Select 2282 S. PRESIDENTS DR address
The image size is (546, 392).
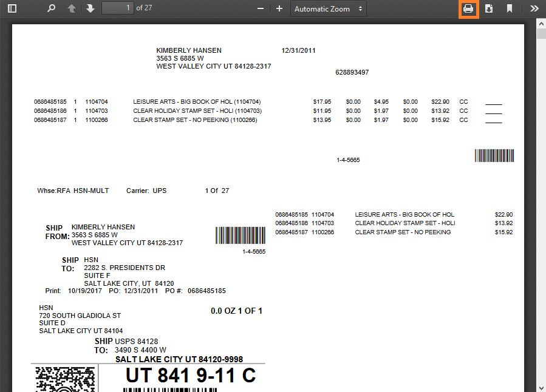coord(125,268)
